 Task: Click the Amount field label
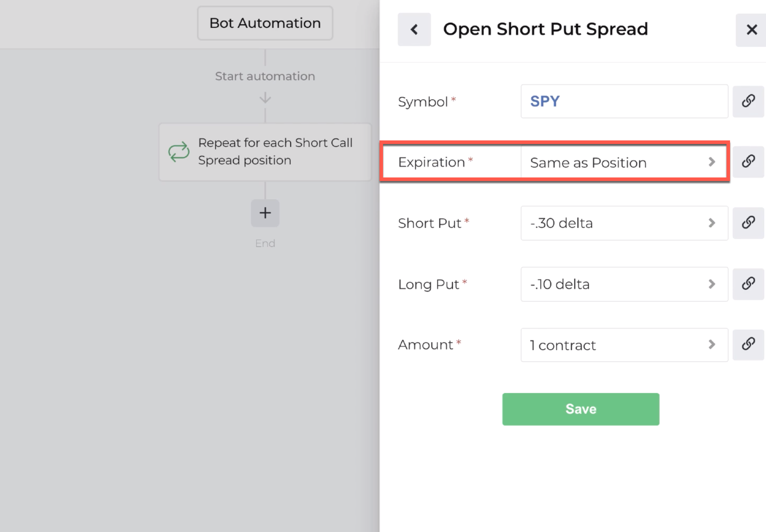(426, 345)
